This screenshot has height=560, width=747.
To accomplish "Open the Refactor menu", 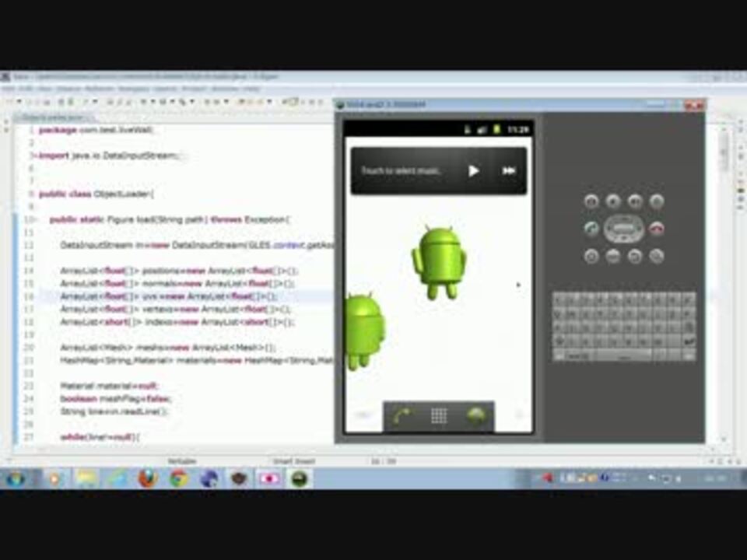I will click(x=100, y=89).
